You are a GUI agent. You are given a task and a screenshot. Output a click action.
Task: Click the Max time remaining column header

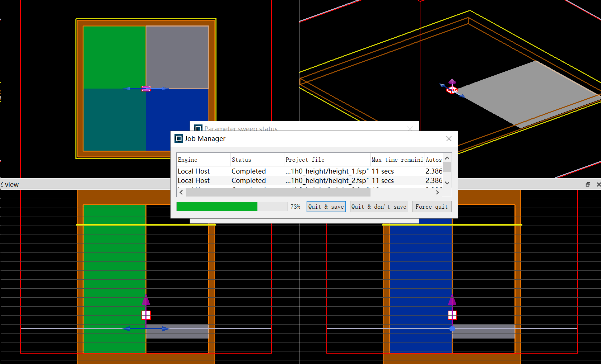(397, 160)
